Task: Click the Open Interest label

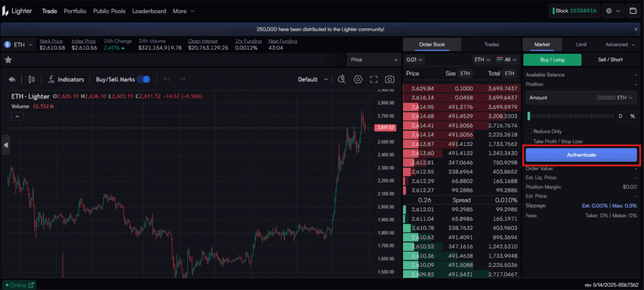Action: tap(203, 41)
